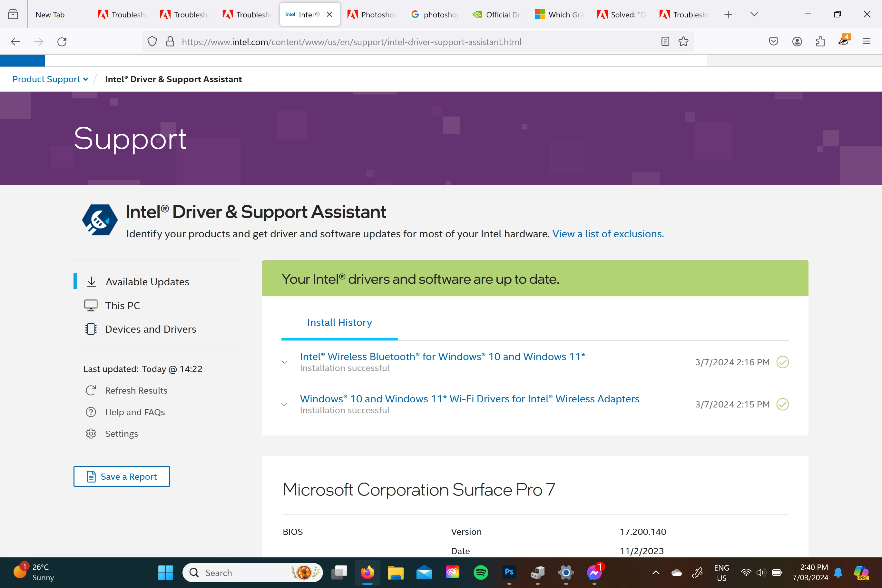Switch to the Official Drivers browser tab
The image size is (882, 588).
pyautogui.click(x=496, y=15)
